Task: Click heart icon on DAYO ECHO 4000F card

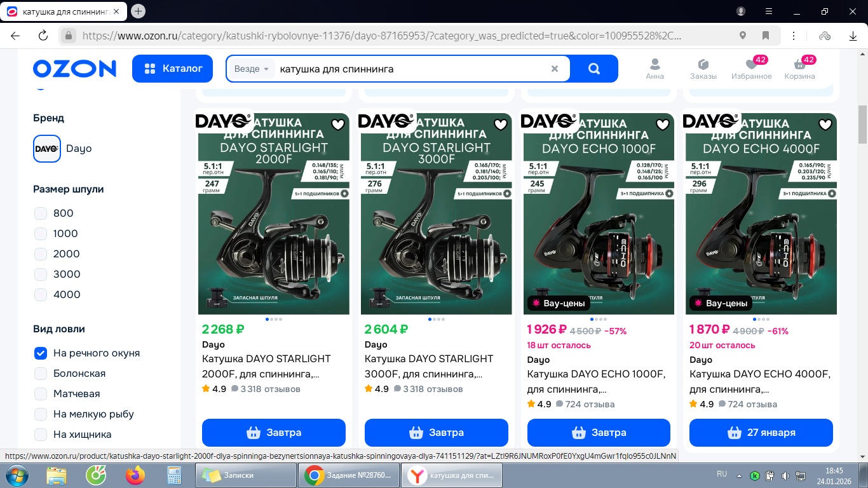Action: coord(825,125)
